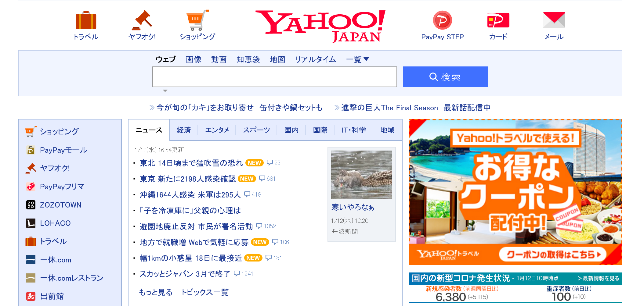This screenshot has width=644, height=306.
Task: Select the 知恵袋 search tab
Action: coord(248,59)
